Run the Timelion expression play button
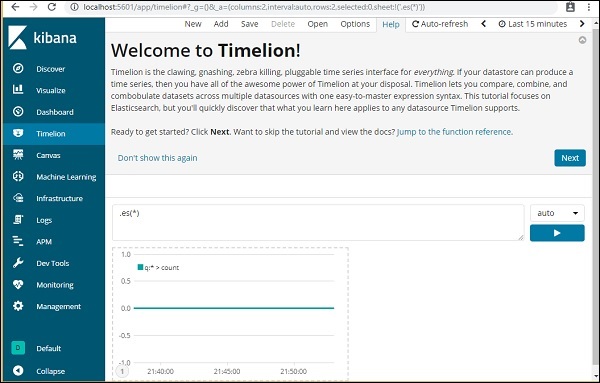Viewport: 600px width, 383px height. (557, 233)
